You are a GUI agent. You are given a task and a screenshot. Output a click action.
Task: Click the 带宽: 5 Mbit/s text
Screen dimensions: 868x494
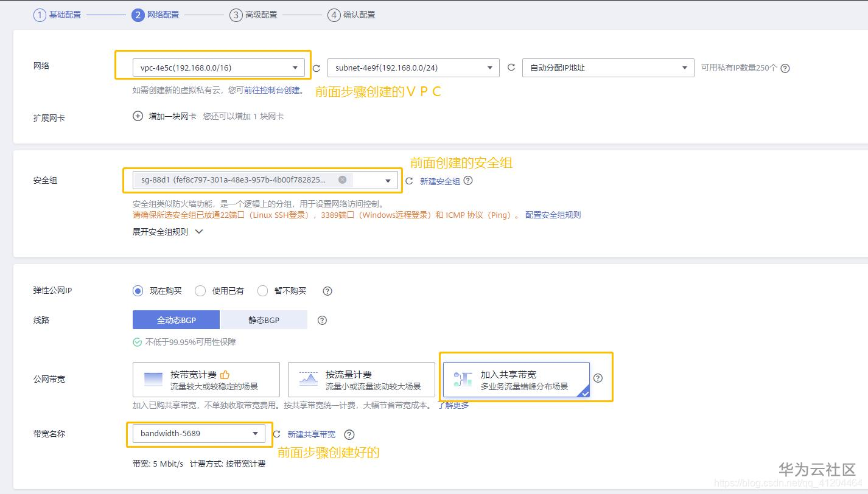pyautogui.click(x=158, y=464)
